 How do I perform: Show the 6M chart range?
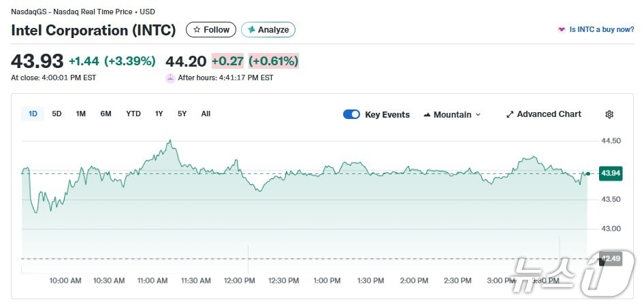(106, 114)
